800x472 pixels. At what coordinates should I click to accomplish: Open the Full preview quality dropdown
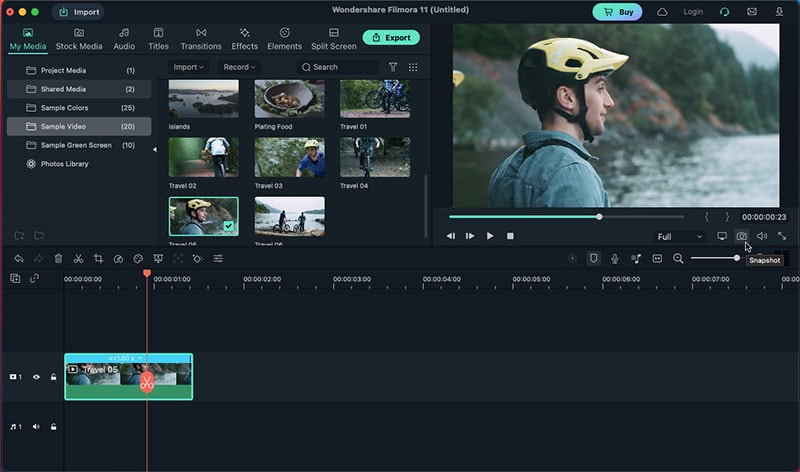pos(679,237)
